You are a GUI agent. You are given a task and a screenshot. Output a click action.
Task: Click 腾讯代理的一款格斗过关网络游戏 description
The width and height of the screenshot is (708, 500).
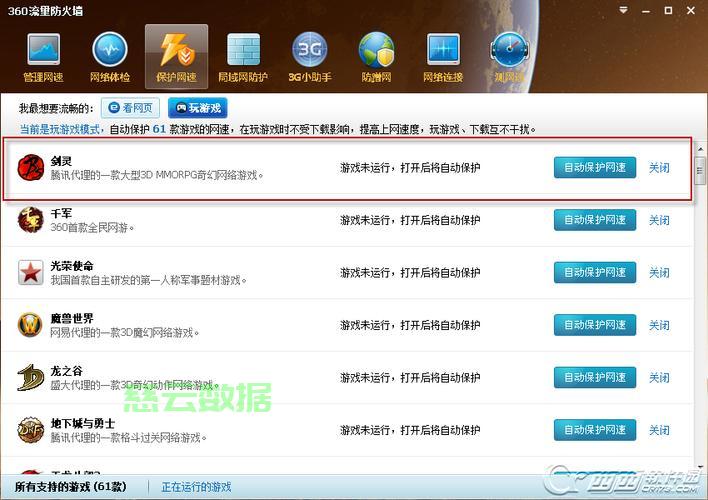point(129,438)
